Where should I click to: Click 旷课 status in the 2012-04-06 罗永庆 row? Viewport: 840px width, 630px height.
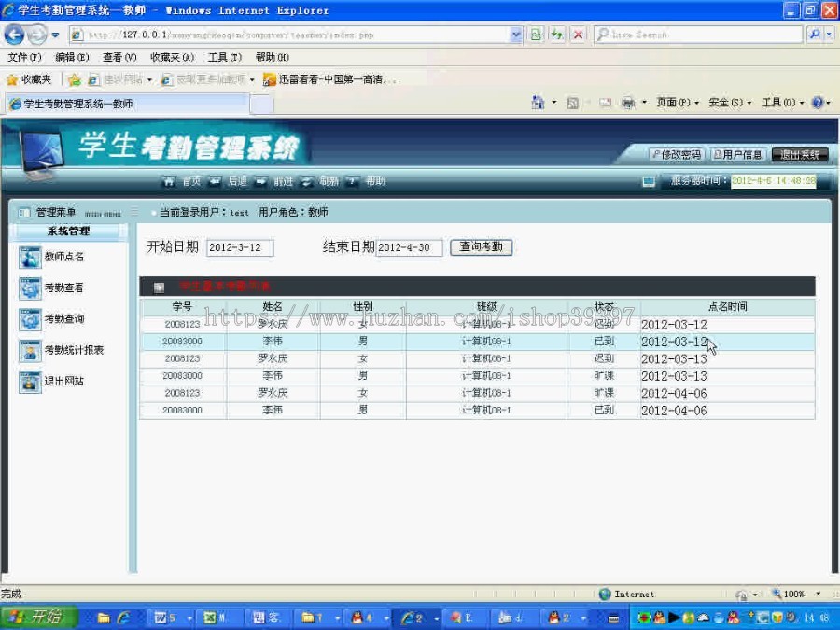tap(604, 393)
